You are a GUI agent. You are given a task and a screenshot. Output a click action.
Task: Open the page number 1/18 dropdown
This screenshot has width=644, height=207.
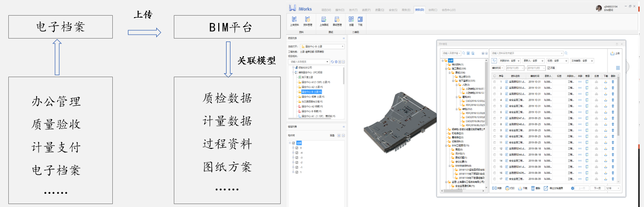[612, 188]
